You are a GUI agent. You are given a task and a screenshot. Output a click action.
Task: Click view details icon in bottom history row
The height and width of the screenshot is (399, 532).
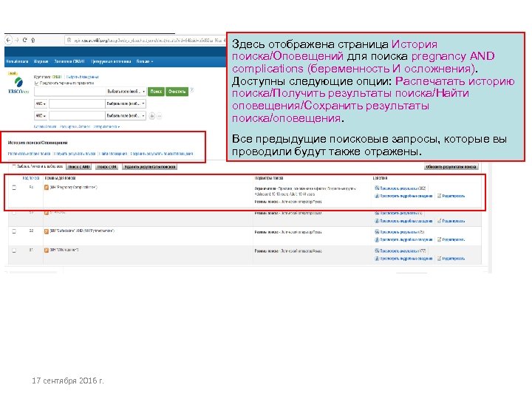point(377,259)
